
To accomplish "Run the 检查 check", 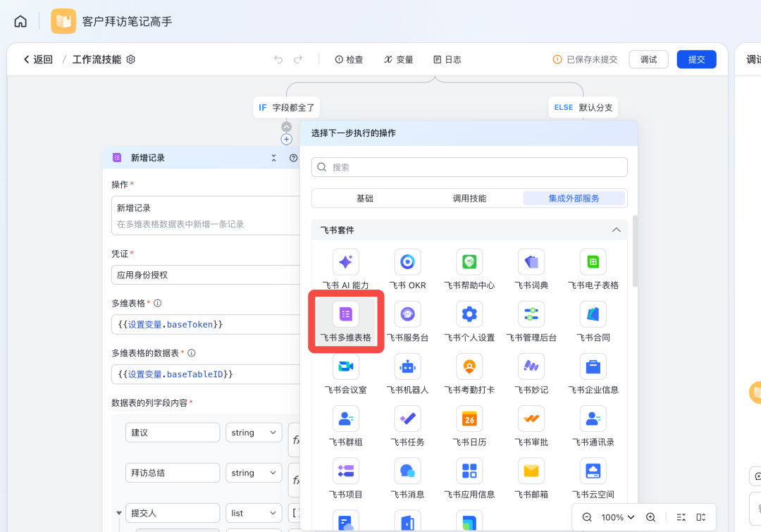I will [349, 59].
